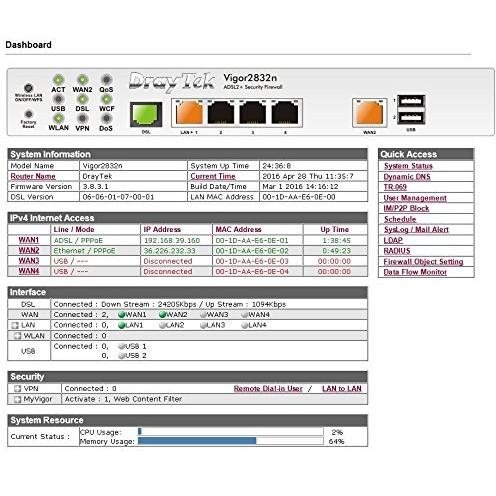Click LAN MAC address 00-1D-AA-E6-0E-00

299,197
